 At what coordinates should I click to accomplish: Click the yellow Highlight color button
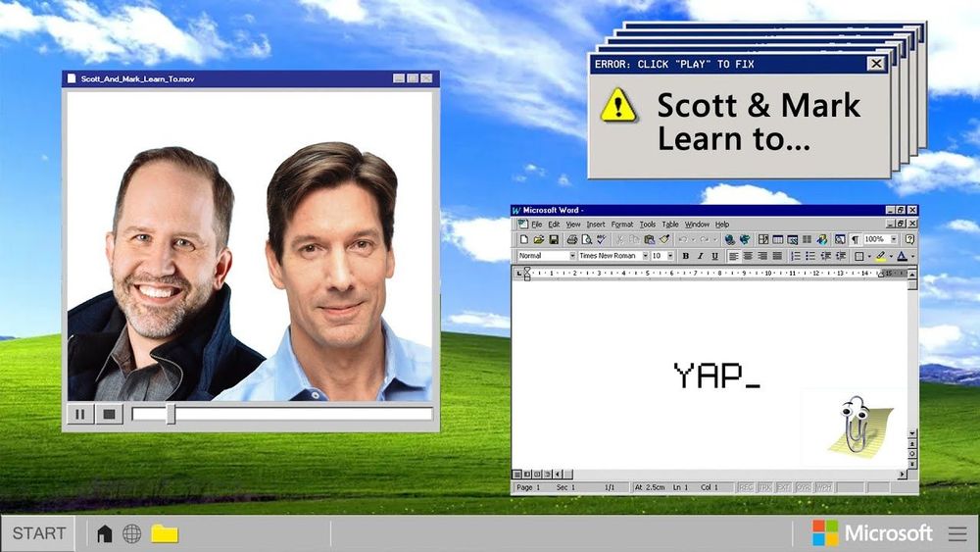coord(881,256)
